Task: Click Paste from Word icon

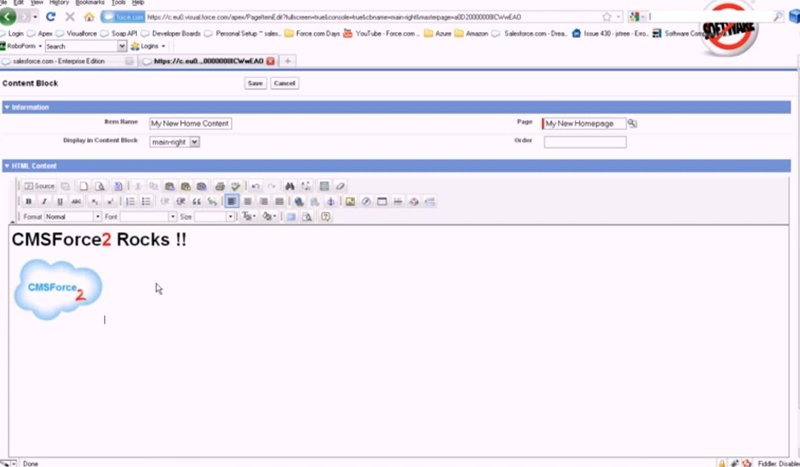Action: pyautogui.click(x=202, y=186)
